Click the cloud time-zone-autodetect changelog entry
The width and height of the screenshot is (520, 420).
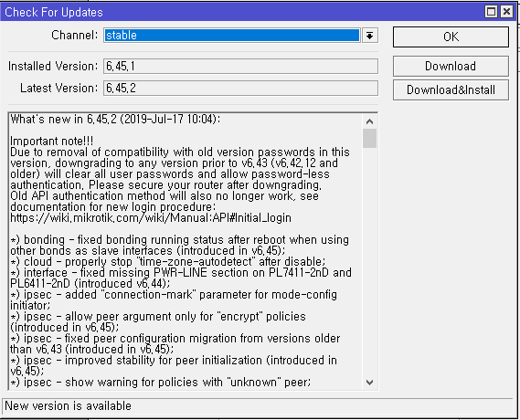click(168, 262)
